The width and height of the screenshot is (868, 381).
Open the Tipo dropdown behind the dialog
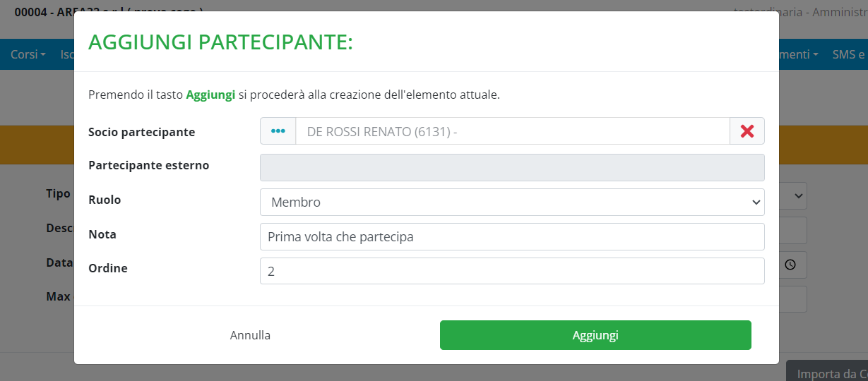pyautogui.click(x=794, y=195)
